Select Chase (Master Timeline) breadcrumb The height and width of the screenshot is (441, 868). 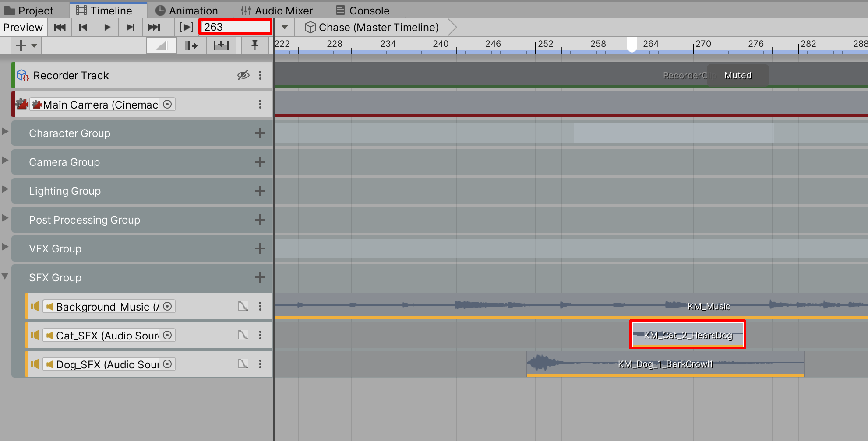pyautogui.click(x=372, y=27)
